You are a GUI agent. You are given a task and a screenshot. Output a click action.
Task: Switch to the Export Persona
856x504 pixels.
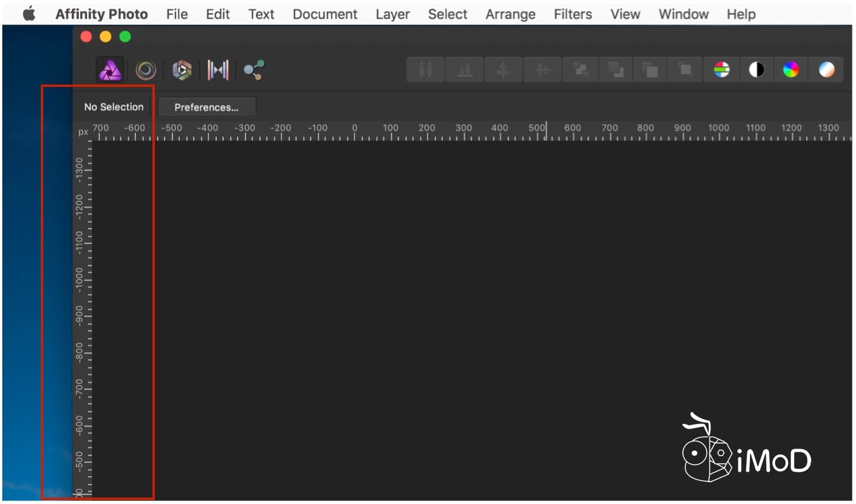(x=253, y=70)
